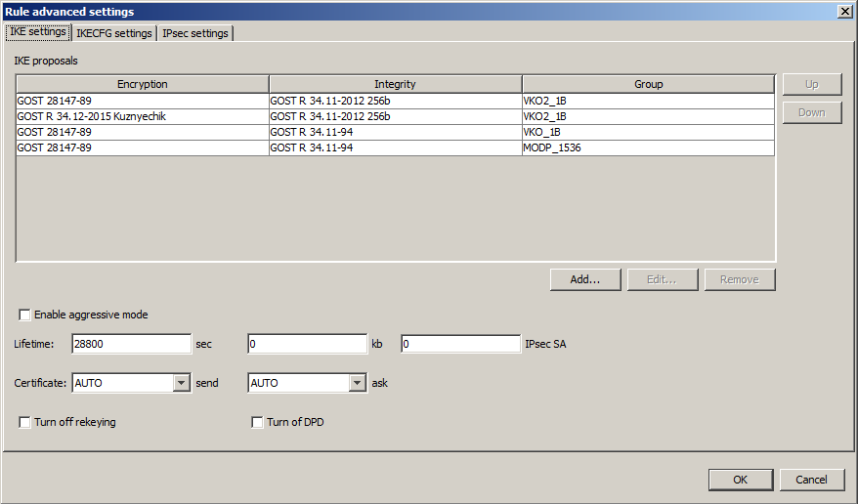Viewport: 858px width, 504px height.
Task: Switch to the IKE settings tab
Action: point(38,31)
